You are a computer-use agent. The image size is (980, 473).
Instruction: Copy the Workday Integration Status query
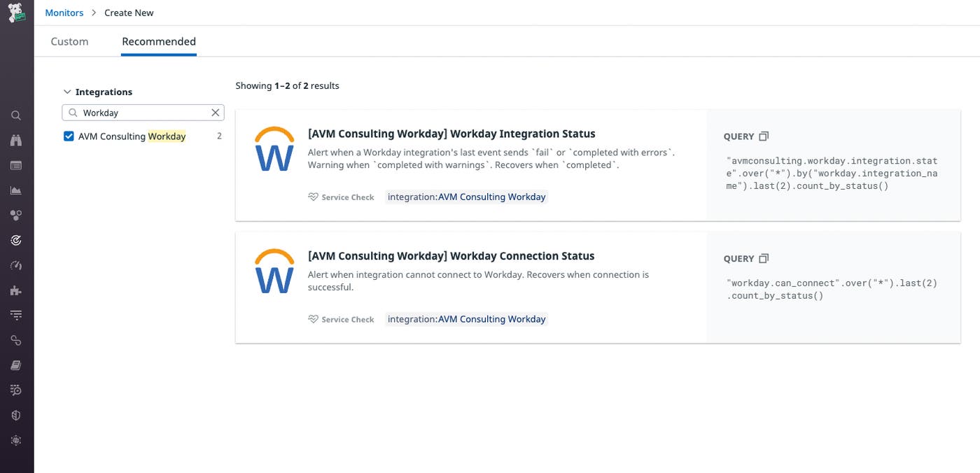point(764,136)
